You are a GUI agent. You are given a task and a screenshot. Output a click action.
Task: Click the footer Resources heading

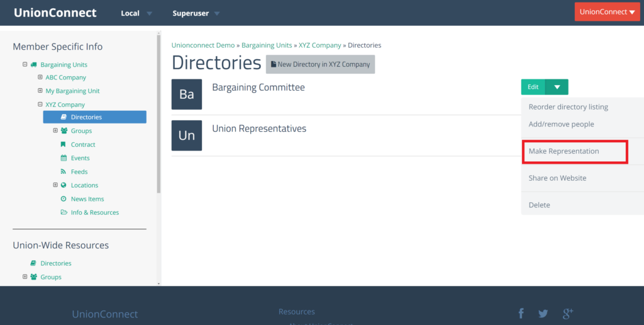[x=297, y=311]
